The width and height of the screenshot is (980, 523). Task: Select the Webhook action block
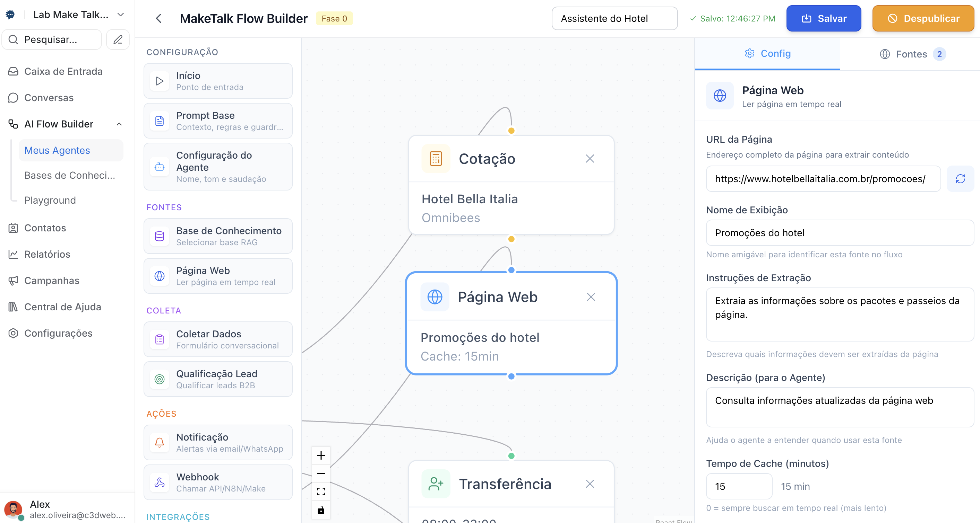218,482
